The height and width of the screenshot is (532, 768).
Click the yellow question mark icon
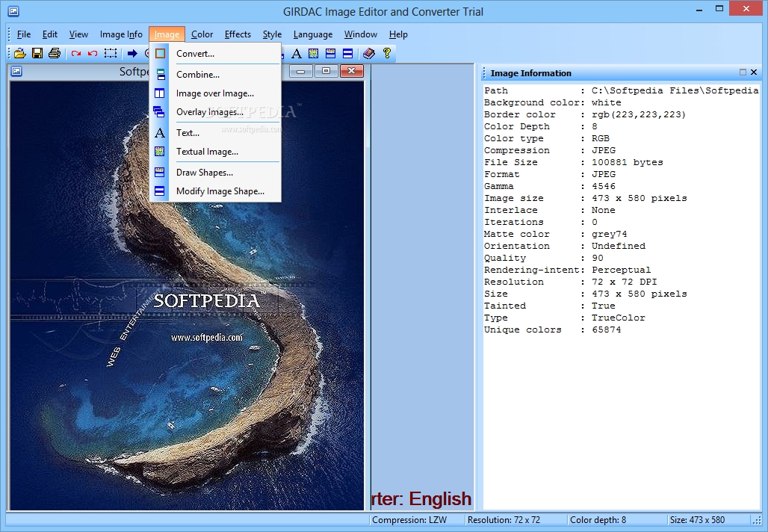pos(387,53)
